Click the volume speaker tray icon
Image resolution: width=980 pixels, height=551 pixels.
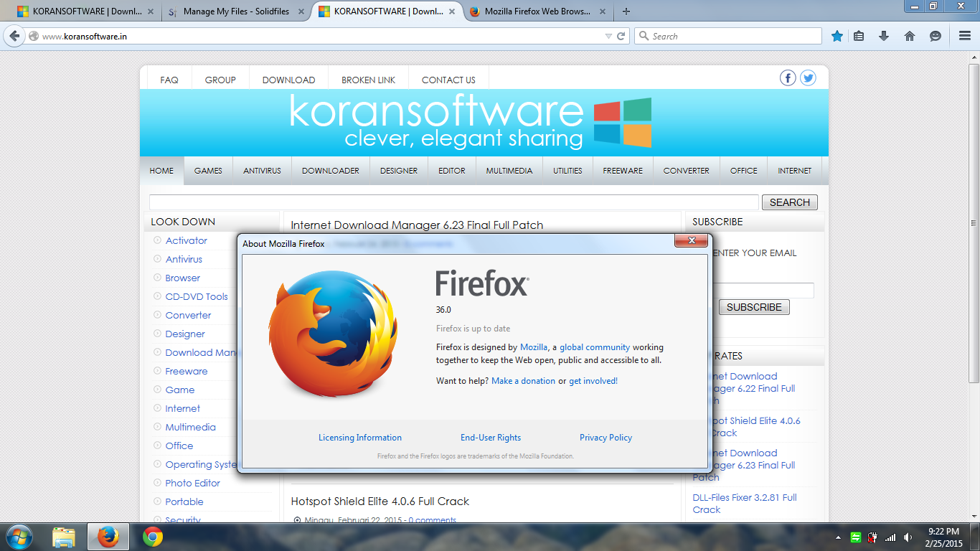tap(908, 537)
